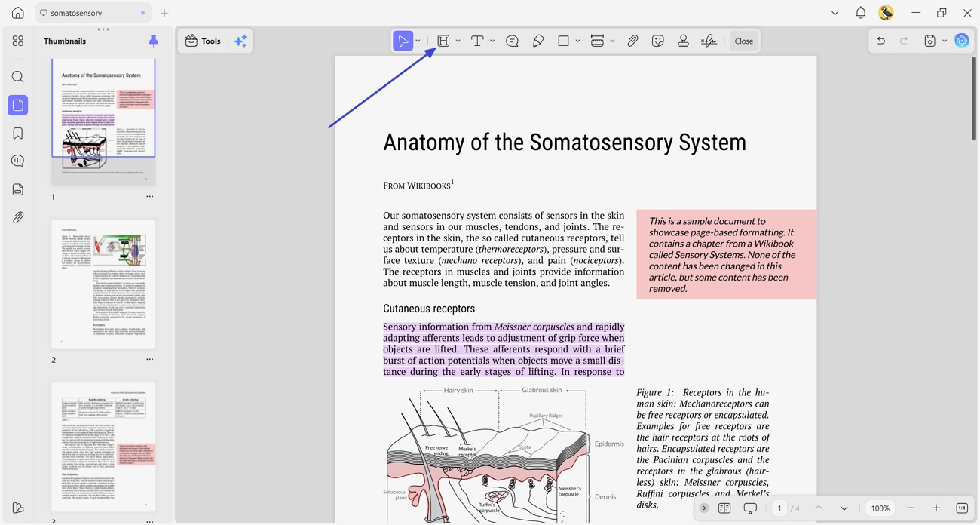Zoom out with the minus button

coord(911,508)
